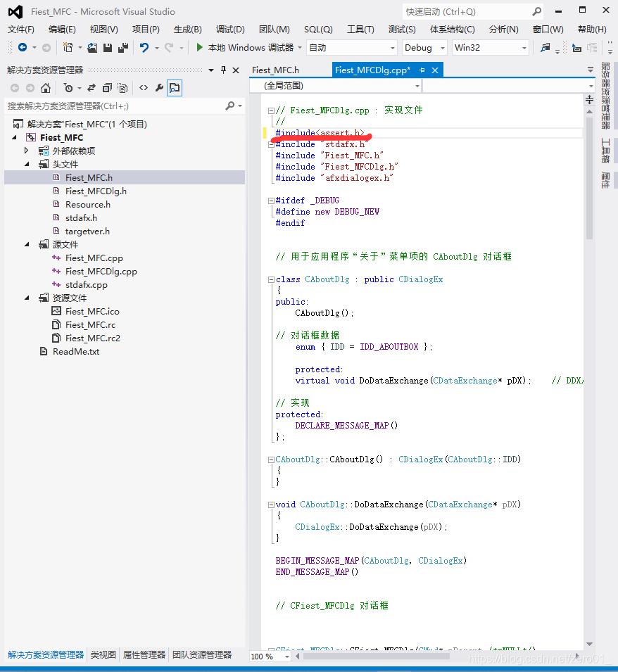The image size is (618, 672).
Task: Open the 自动 debugger type dropdown
Action: click(x=393, y=48)
